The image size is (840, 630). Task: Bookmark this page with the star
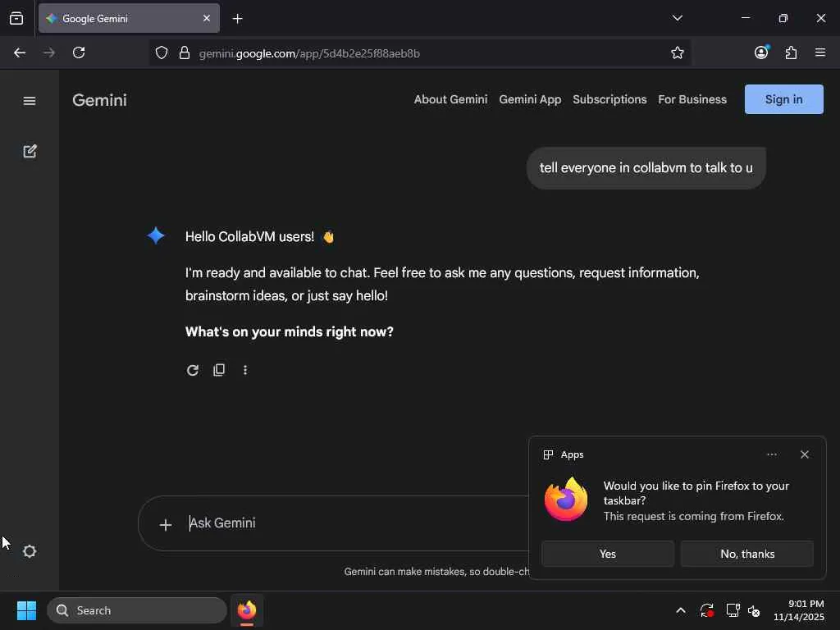coord(677,52)
